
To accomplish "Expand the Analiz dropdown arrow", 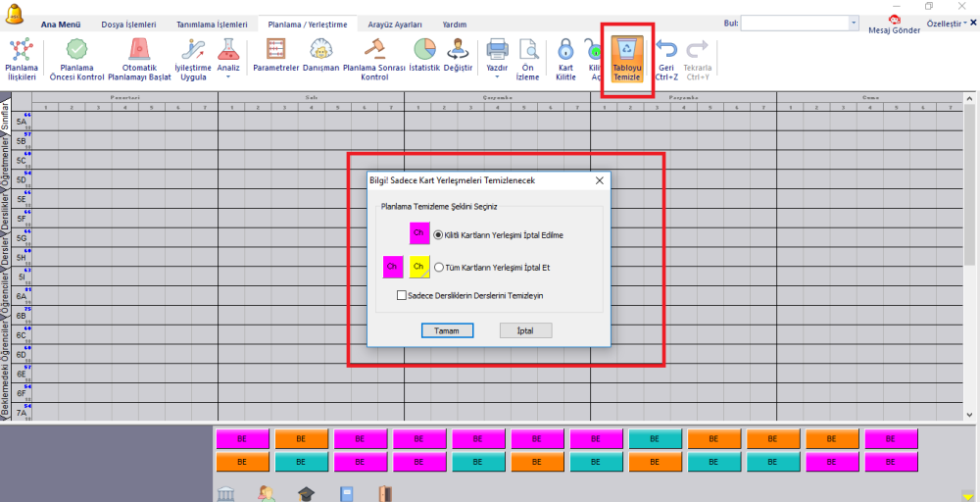I will 228,76.
